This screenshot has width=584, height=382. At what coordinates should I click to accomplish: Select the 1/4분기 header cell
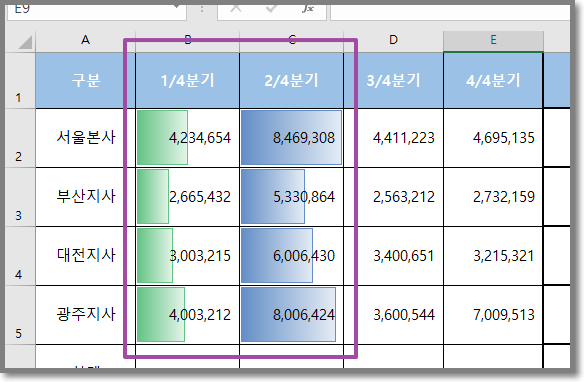[187, 80]
